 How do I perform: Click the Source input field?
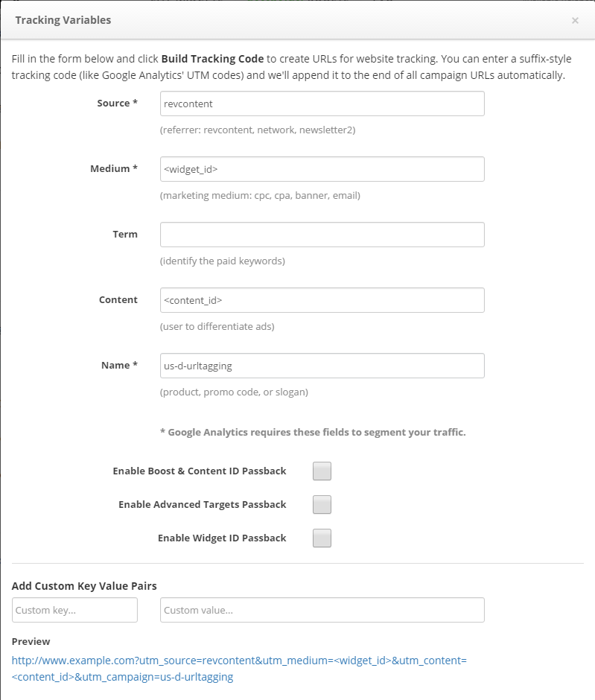(x=322, y=104)
